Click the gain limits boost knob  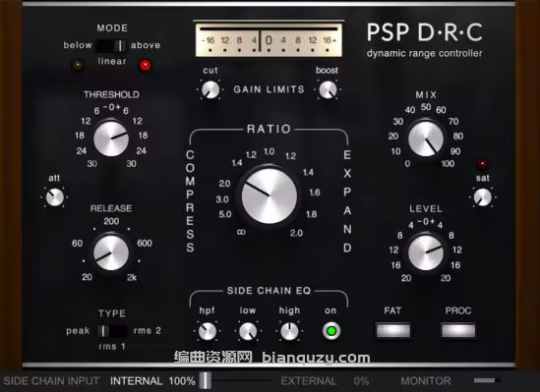[x=328, y=89]
